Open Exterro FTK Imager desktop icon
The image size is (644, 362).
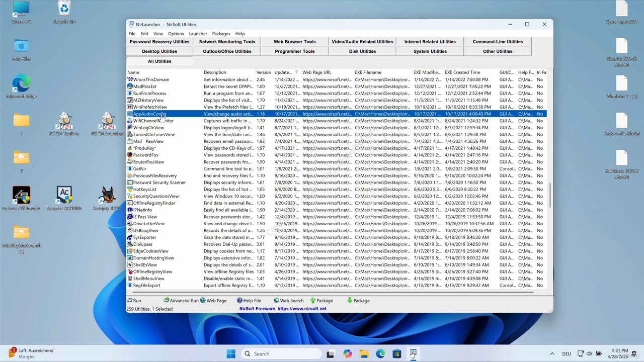pos(21,199)
